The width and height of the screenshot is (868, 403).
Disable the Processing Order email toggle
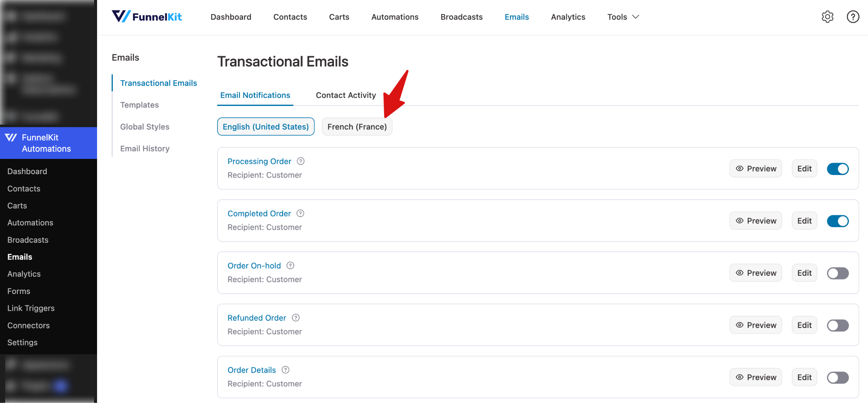[837, 169]
